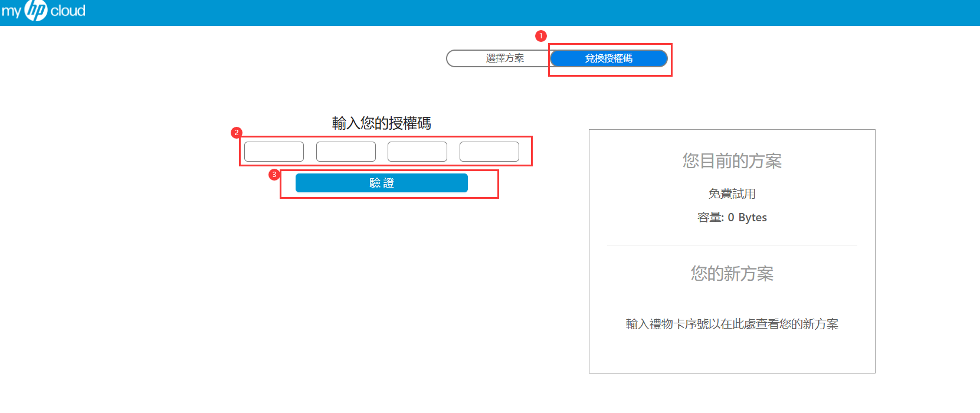Click the 您的新方案 heading
The width and height of the screenshot is (980, 413).
(732, 274)
